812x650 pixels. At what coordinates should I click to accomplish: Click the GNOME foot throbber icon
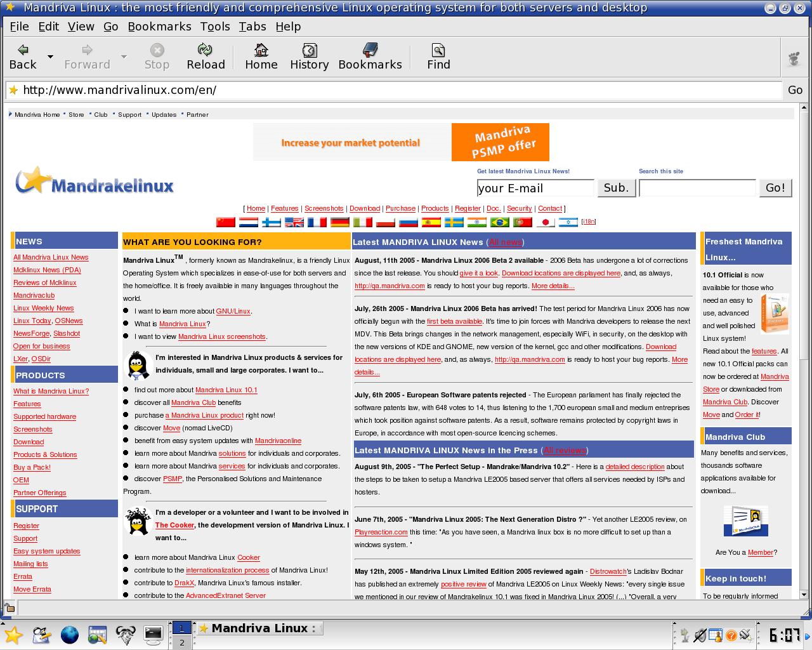point(794,58)
